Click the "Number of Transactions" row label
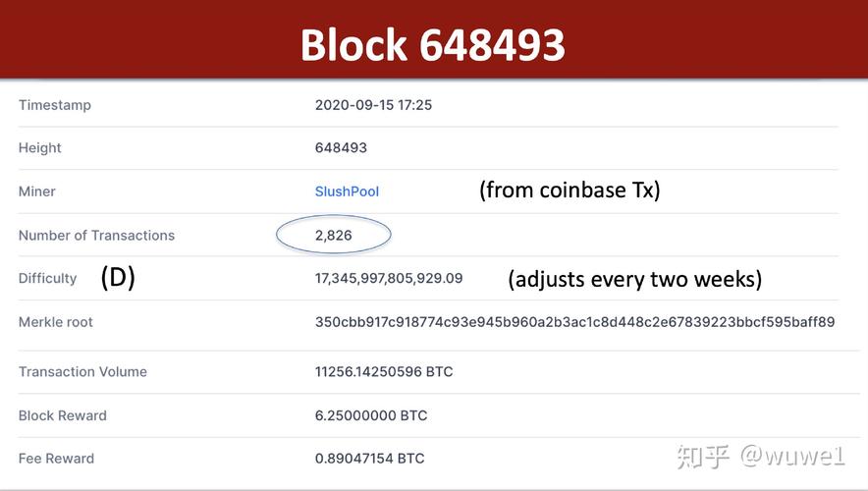Viewport: 868px width, 491px height. pyautogui.click(x=96, y=236)
